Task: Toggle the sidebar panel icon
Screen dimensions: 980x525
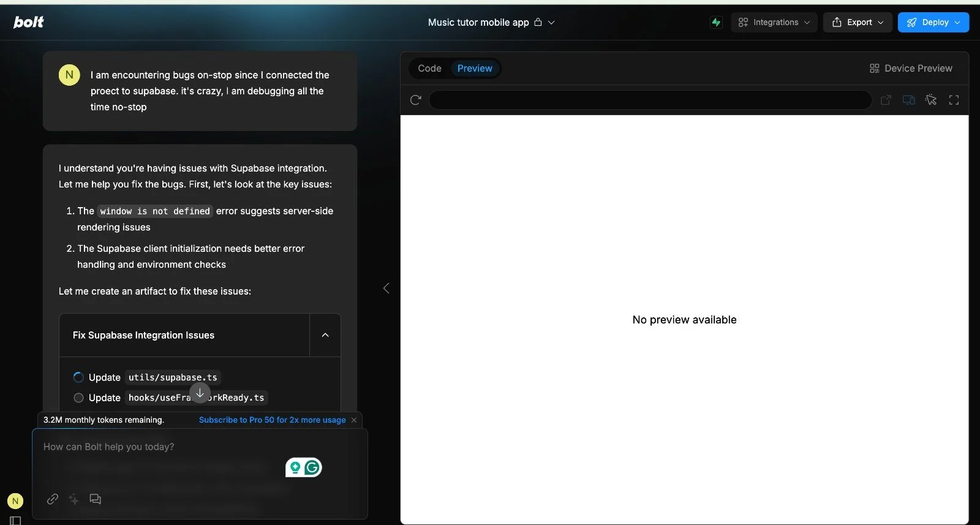Action: (x=15, y=521)
